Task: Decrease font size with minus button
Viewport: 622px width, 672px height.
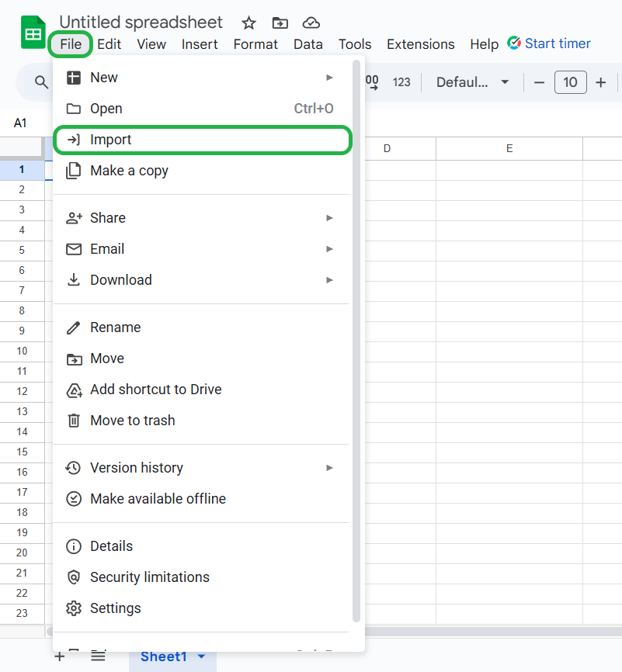Action: tap(539, 81)
